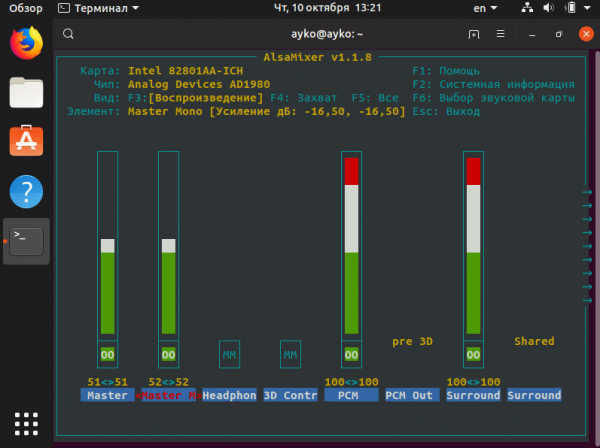Toggle the Headphone MM mute box

[x=229, y=355]
